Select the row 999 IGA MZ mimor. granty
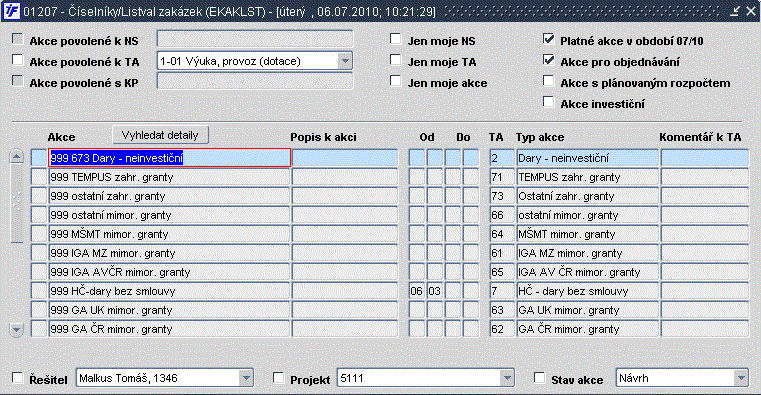The height and width of the screenshot is (395, 761). coord(169,253)
